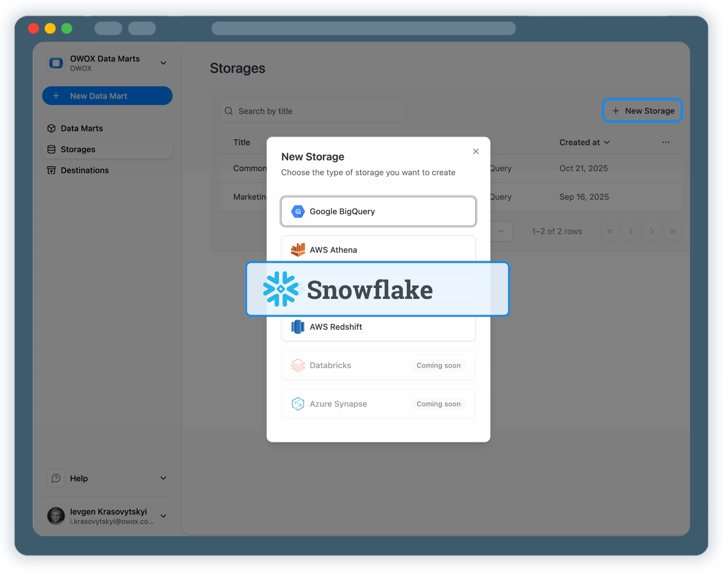723x588 pixels.
Task: Click the AWS Athena icon in the dialog
Action: tap(298, 250)
